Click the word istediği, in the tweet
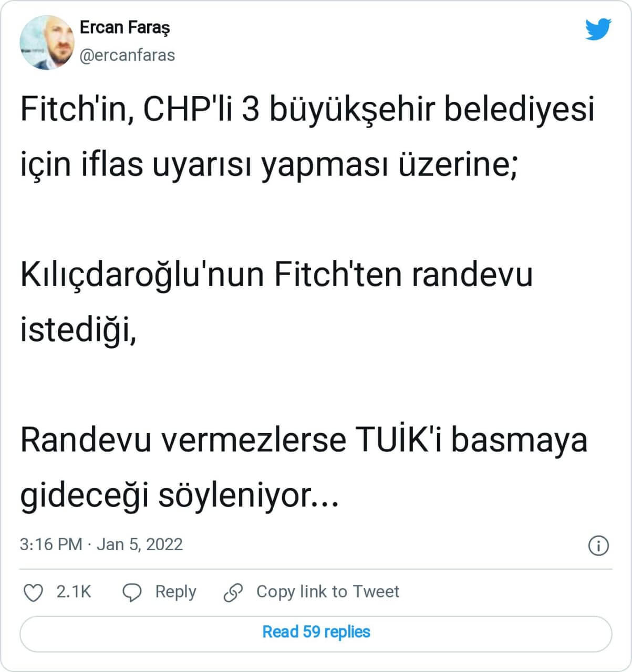 (78, 330)
